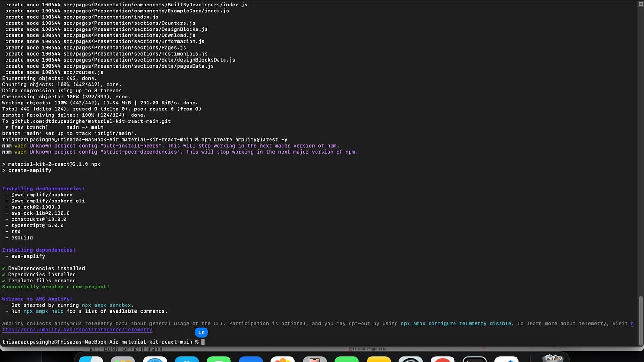Click the 'Installing dependencies:' heading
Viewport: 644px width, 362px height.
point(39,250)
